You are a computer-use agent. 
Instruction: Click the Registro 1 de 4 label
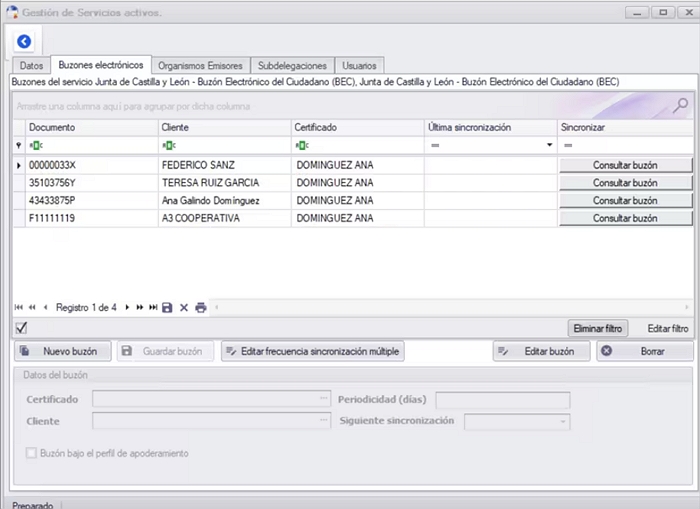(x=86, y=307)
